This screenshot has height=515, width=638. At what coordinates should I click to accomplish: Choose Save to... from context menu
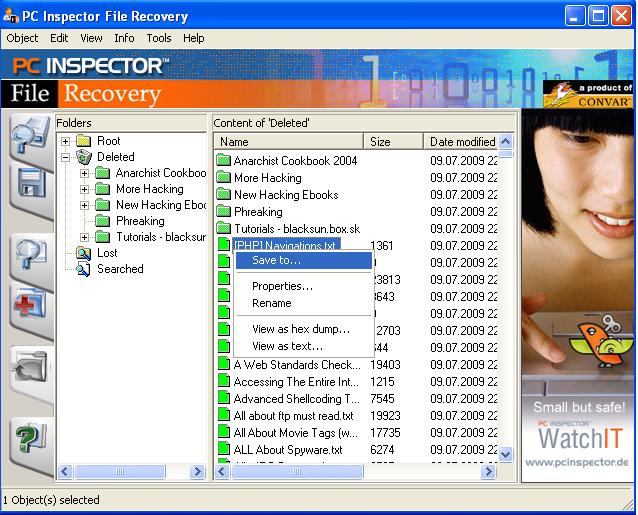pos(304,260)
